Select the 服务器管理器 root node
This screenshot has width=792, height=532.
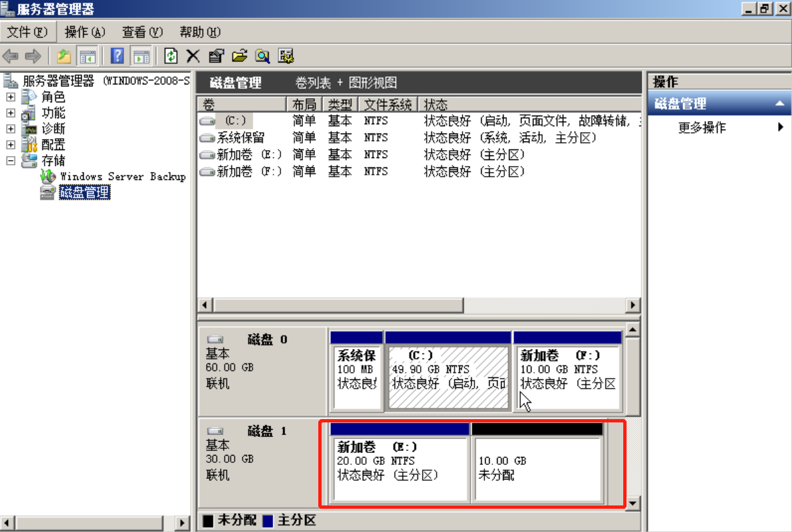point(97,81)
